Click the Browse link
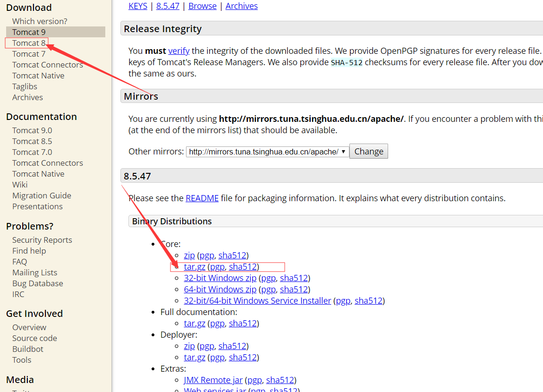 point(202,6)
